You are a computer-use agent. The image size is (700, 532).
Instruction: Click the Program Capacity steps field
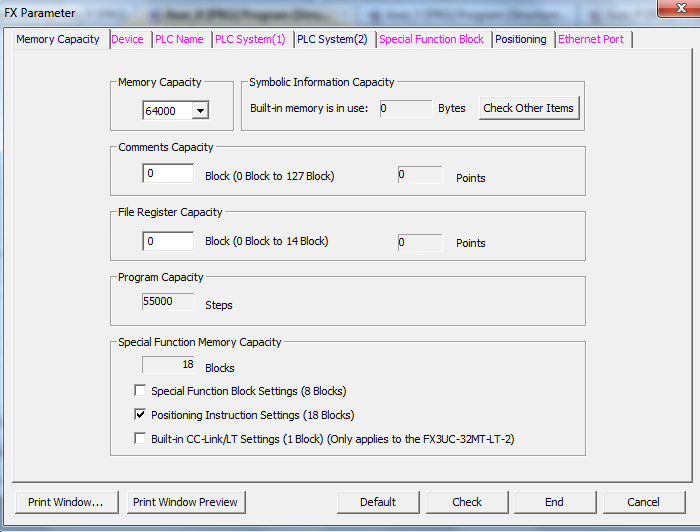[168, 301]
